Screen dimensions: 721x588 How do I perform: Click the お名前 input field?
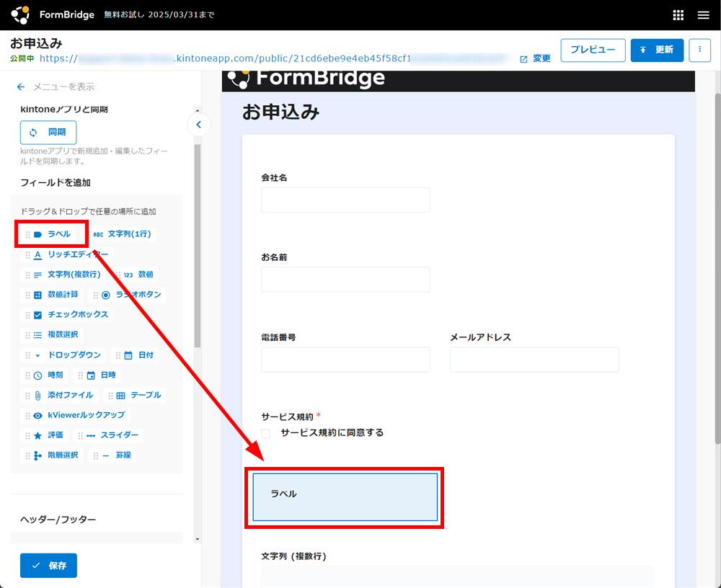(x=345, y=279)
